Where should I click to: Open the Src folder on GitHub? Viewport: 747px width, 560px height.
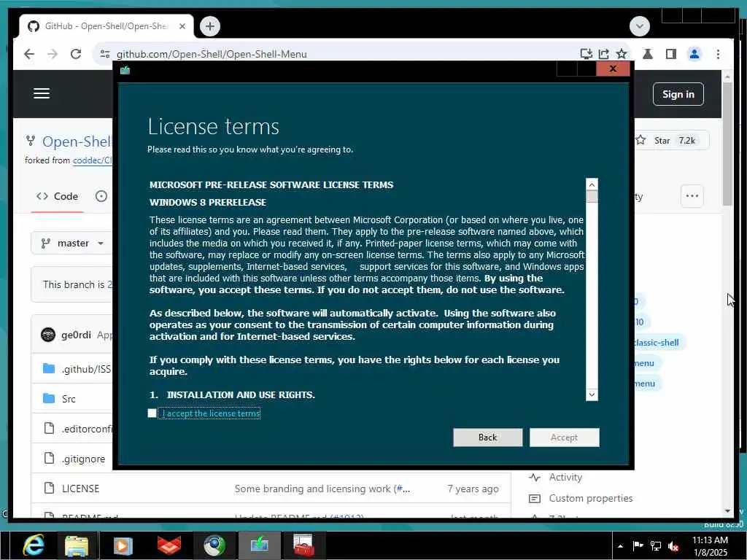point(69,399)
